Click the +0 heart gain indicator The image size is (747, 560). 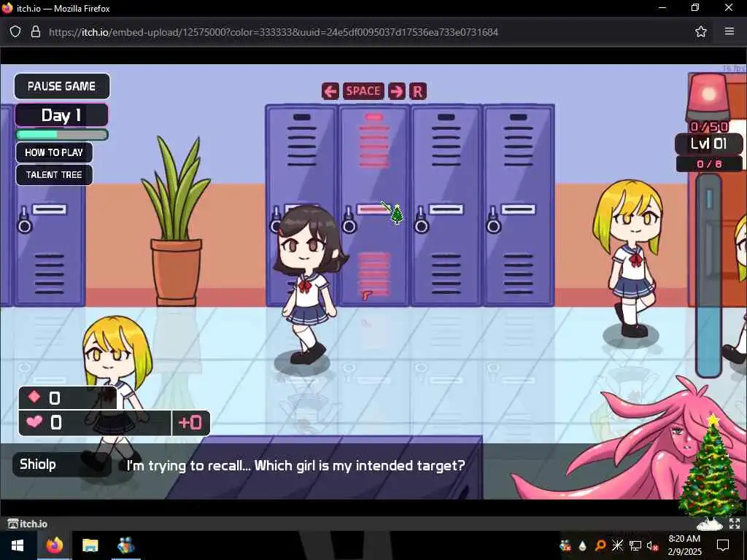coord(190,422)
